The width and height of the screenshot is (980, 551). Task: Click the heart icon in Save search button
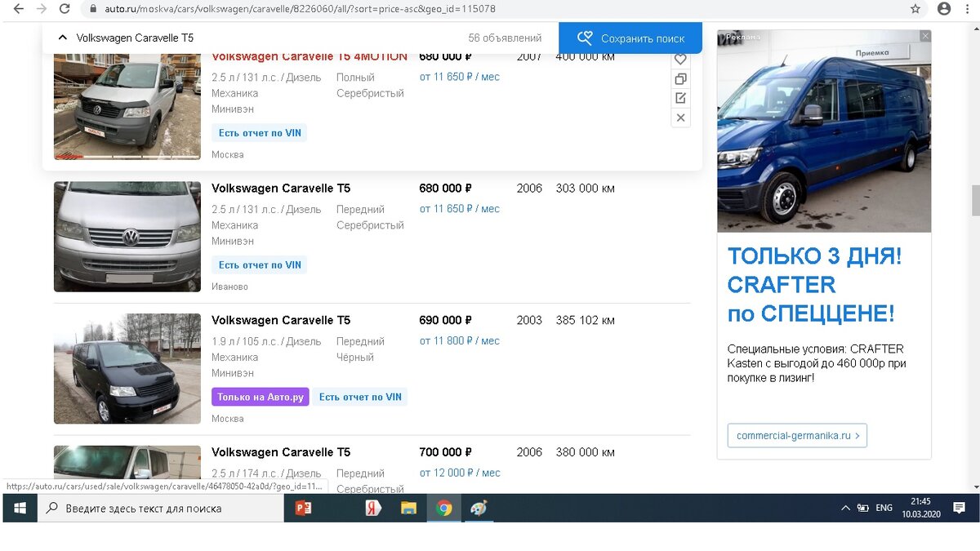(x=584, y=38)
